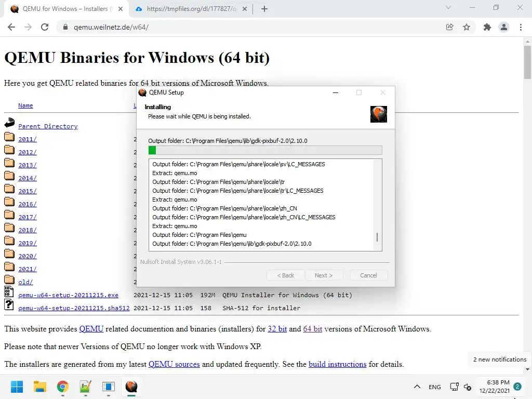Click the ENG language indicator
The width and height of the screenshot is (532, 399).
click(x=435, y=387)
